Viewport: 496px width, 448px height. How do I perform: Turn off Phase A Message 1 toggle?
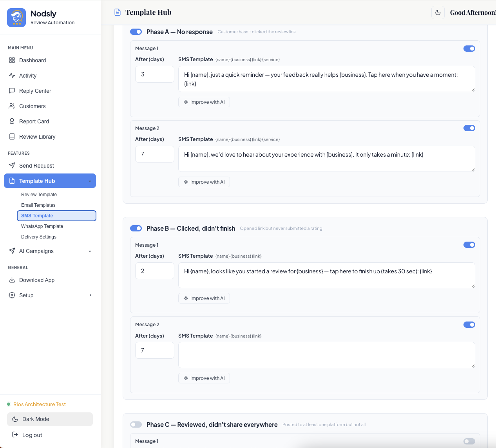coord(469,49)
